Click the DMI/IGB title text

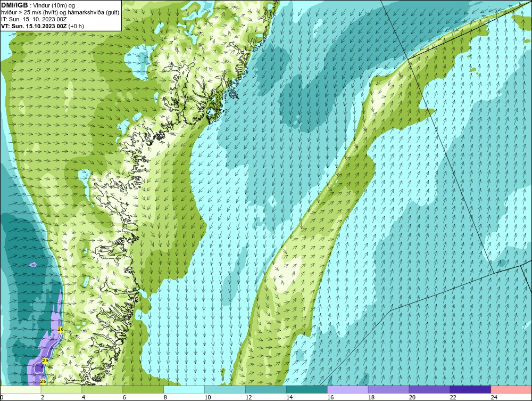point(14,5)
